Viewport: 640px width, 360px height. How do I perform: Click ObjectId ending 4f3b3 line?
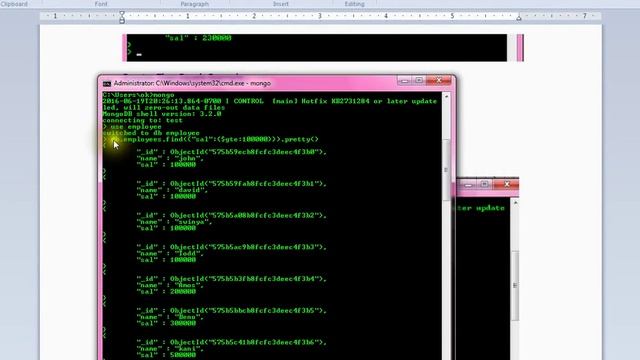click(x=231, y=247)
